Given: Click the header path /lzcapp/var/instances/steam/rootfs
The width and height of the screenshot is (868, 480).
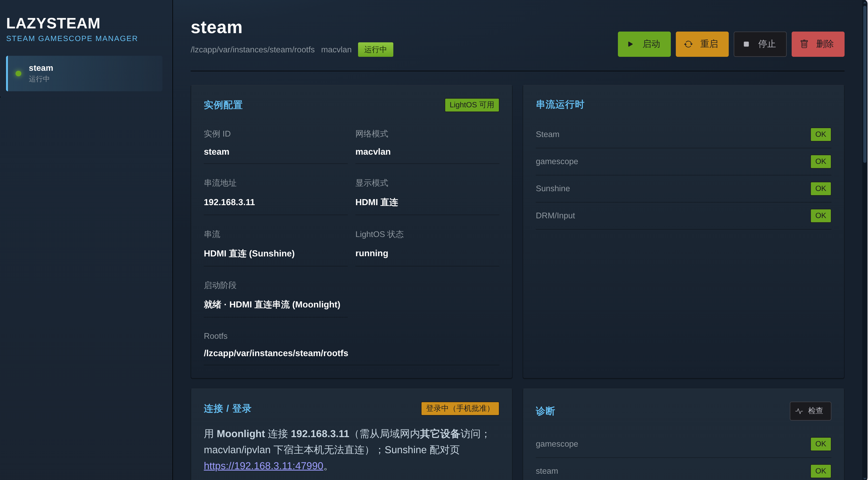Looking at the screenshot, I should click(x=253, y=50).
